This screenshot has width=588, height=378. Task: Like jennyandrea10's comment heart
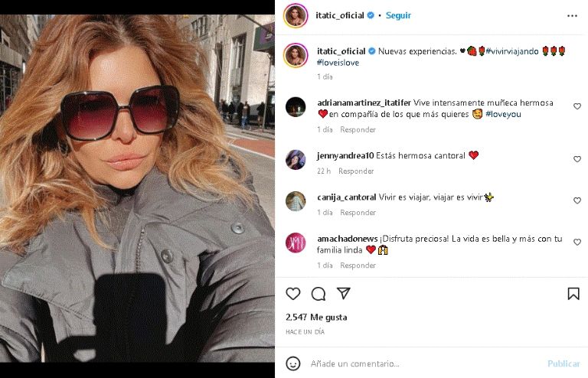(x=577, y=159)
